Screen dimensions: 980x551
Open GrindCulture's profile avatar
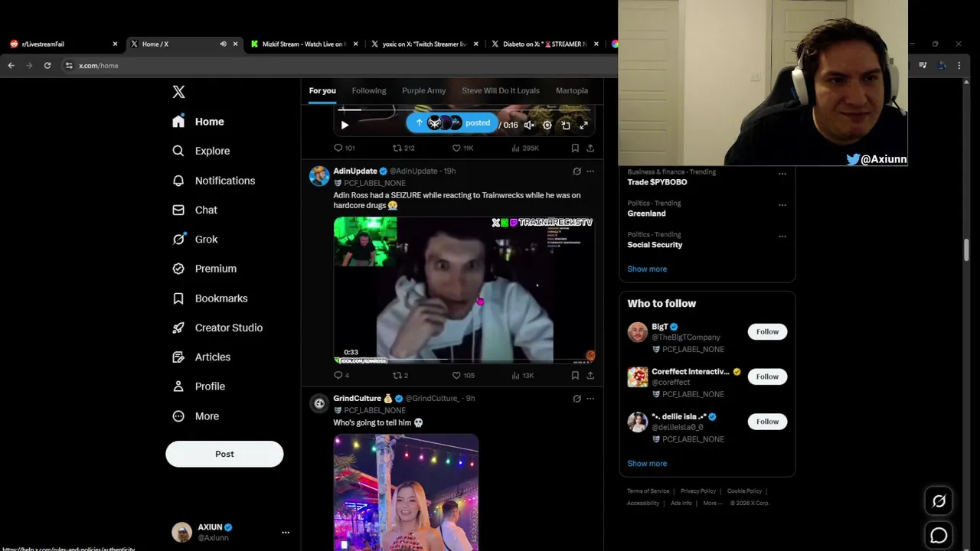pos(319,403)
